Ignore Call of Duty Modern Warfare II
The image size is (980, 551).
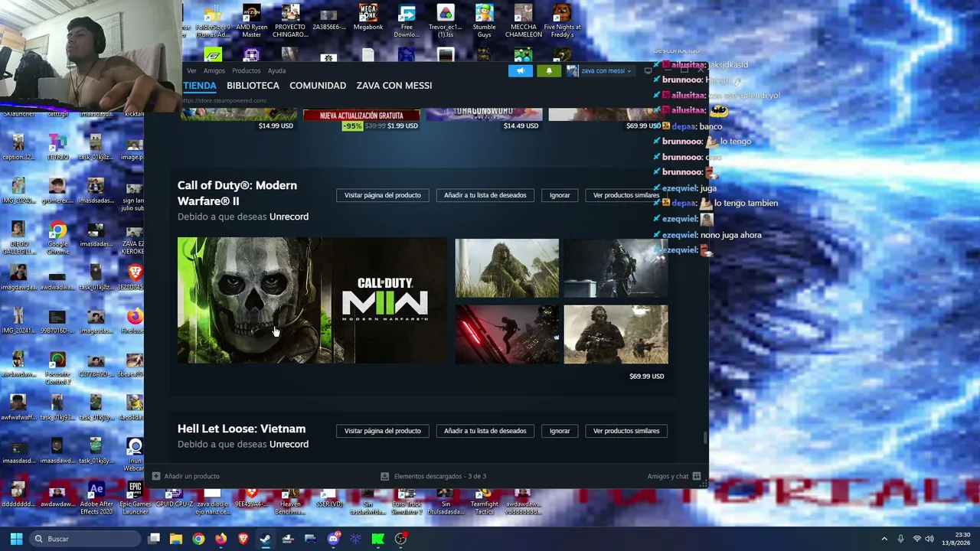[560, 195]
